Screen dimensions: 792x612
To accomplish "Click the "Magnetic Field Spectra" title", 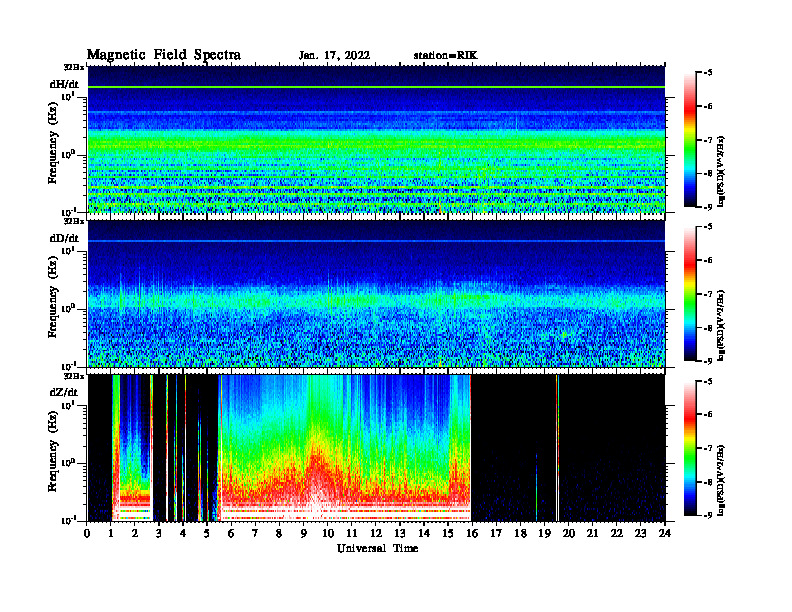I will pyautogui.click(x=164, y=55).
